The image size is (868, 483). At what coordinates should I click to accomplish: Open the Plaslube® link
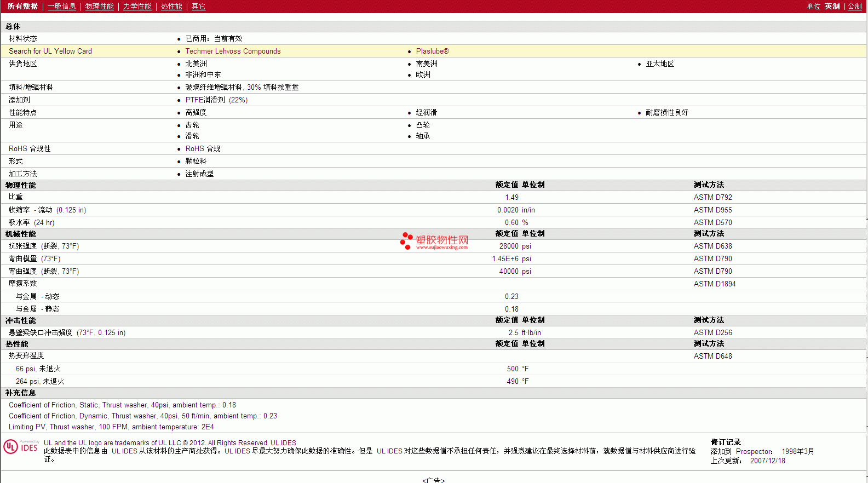click(433, 51)
